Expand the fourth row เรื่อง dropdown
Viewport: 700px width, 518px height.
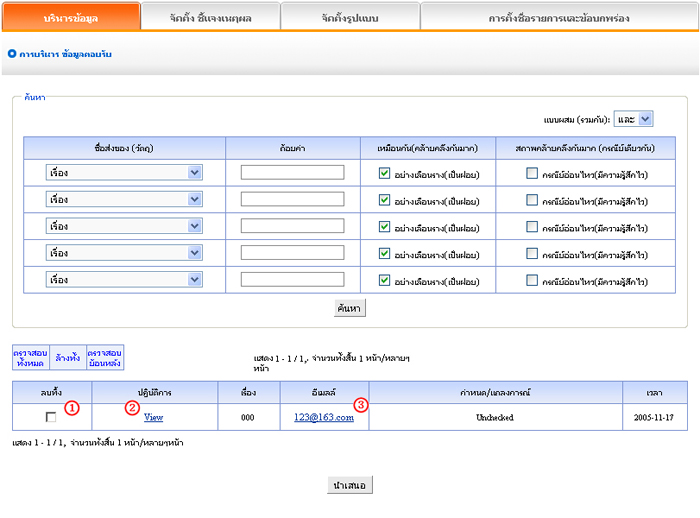click(x=124, y=253)
